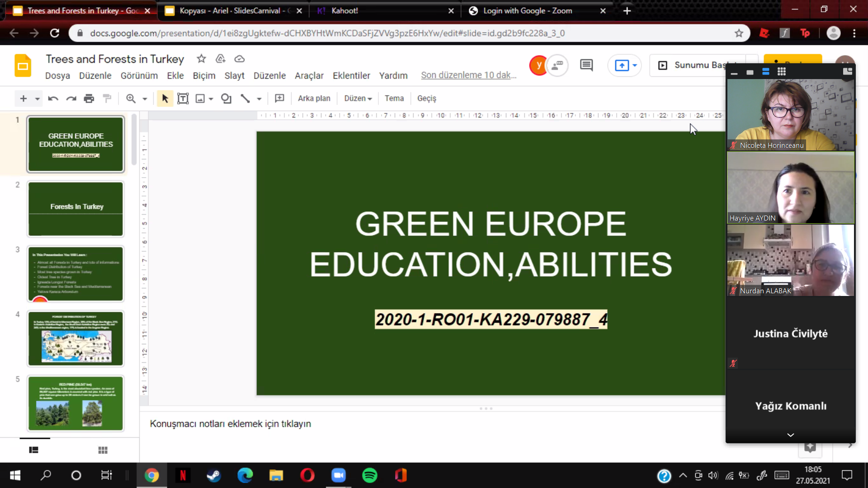The width and height of the screenshot is (868, 488).
Task: Open comment history icon
Action: tap(586, 65)
